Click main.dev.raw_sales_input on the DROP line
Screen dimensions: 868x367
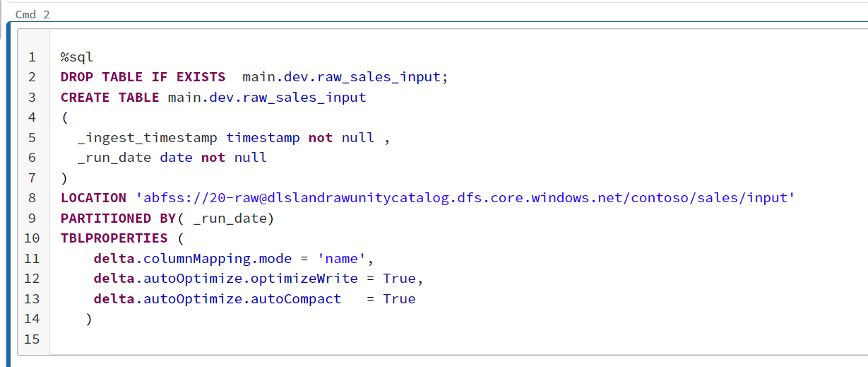point(341,77)
